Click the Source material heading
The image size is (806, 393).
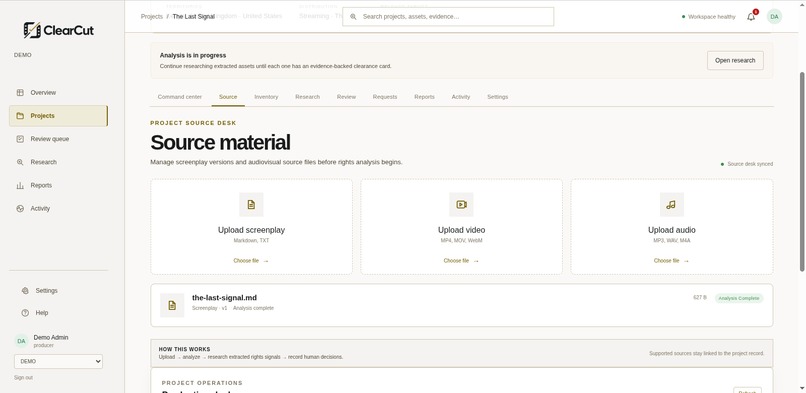(221, 142)
